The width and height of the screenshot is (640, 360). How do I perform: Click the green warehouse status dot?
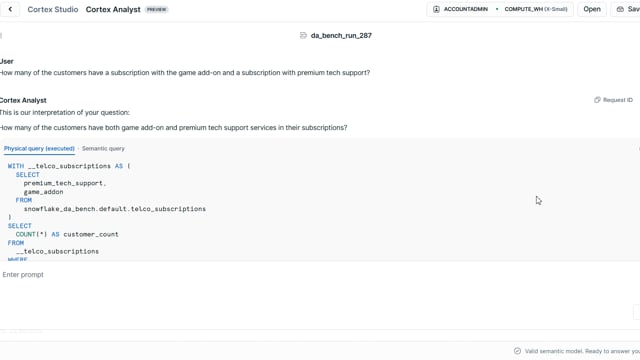(x=497, y=9)
